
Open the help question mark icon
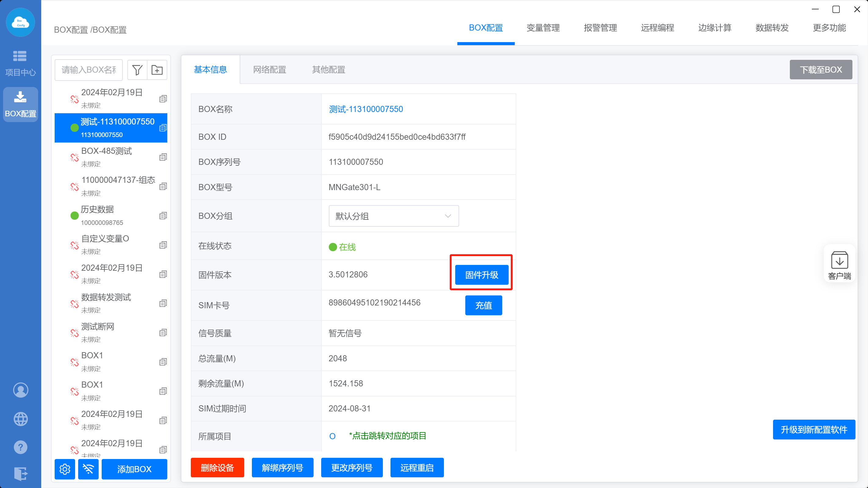coord(20,447)
